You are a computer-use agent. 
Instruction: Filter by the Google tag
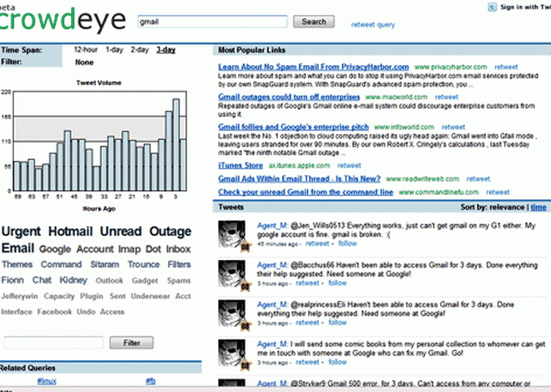point(55,249)
